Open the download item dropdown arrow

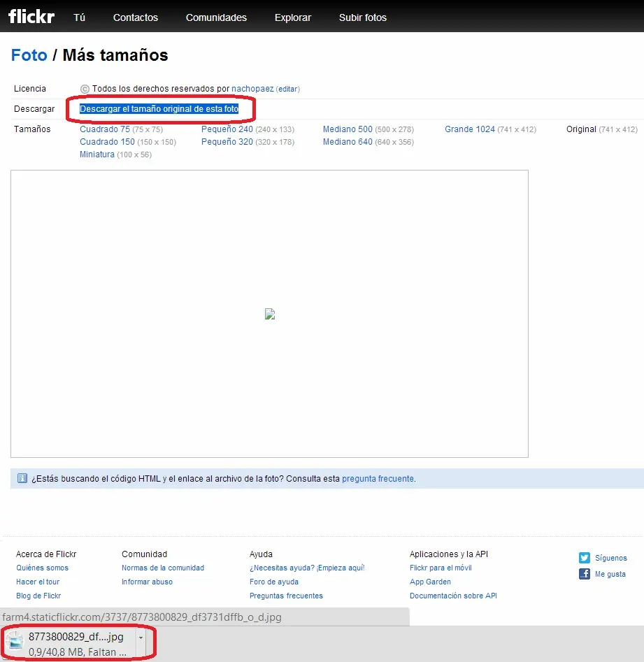pyautogui.click(x=141, y=638)
